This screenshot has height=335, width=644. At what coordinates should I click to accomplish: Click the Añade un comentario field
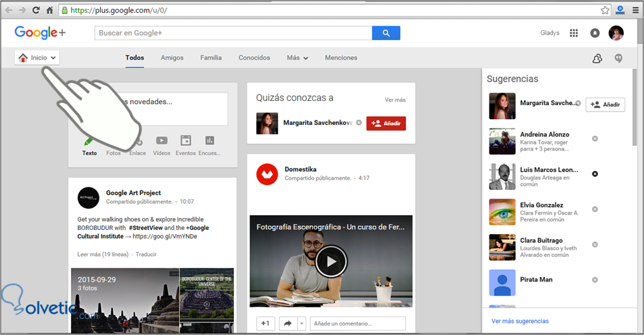[x=358, y=324]
